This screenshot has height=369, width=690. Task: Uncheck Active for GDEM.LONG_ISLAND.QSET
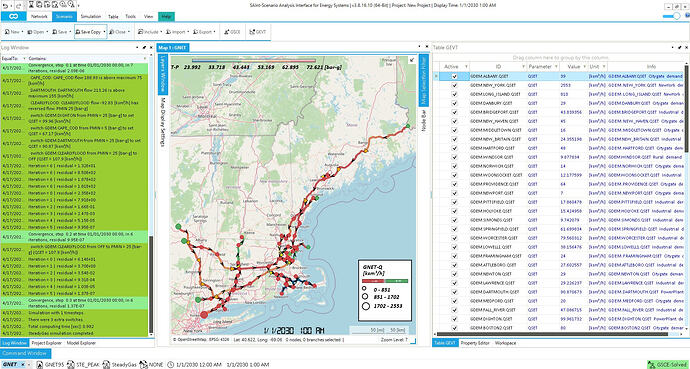click(x=454, y=94)
